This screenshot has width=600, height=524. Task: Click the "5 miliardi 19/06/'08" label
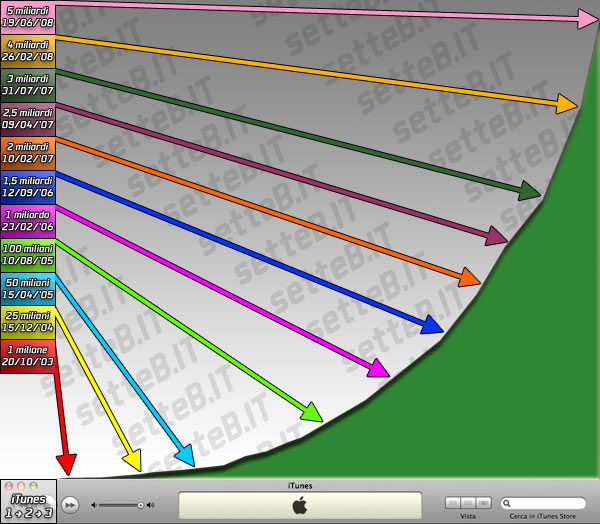click(x=28, y=17)
